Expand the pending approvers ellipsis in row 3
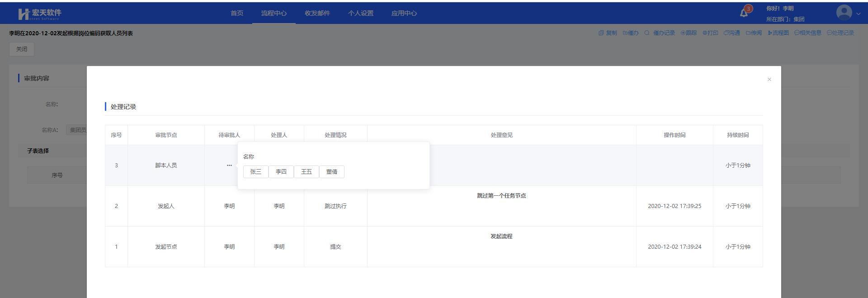The width and height of the screenshot is (868, 298). pos(229,166)
